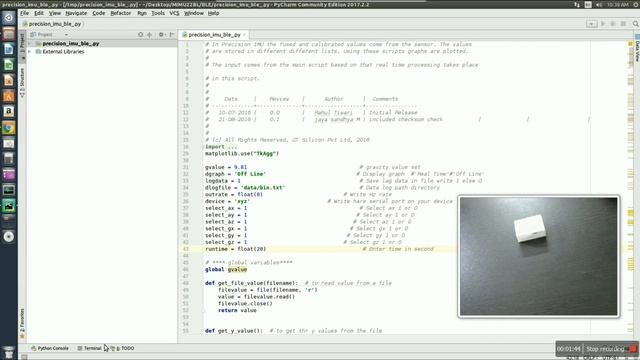The height and width of the screenshot is (360, 640).
Task: Open the Code menu
Action: pyautogui.click(x=98, y=13)
